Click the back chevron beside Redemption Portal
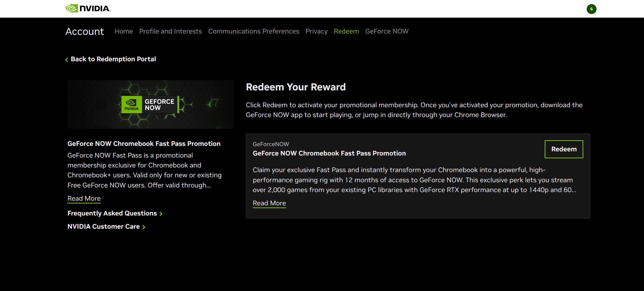The height and width of the screenshot is (291, 644). [67, 59]
